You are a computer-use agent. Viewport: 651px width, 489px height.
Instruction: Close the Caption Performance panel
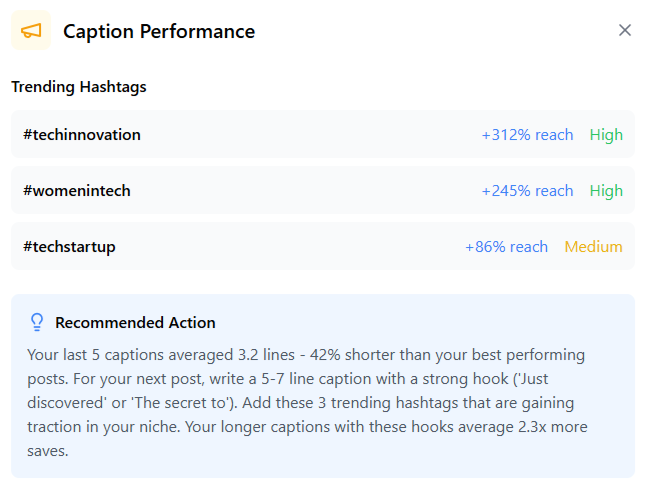[625, 30]
